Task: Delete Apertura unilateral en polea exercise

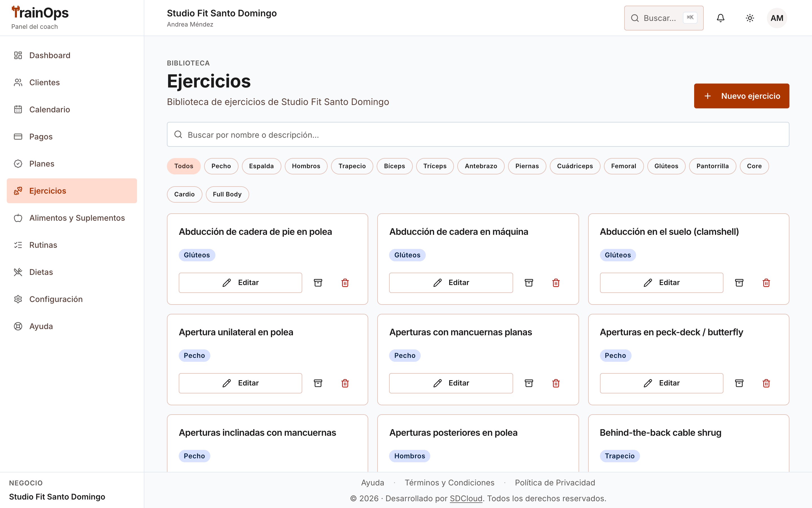Action: click(345, 383)
